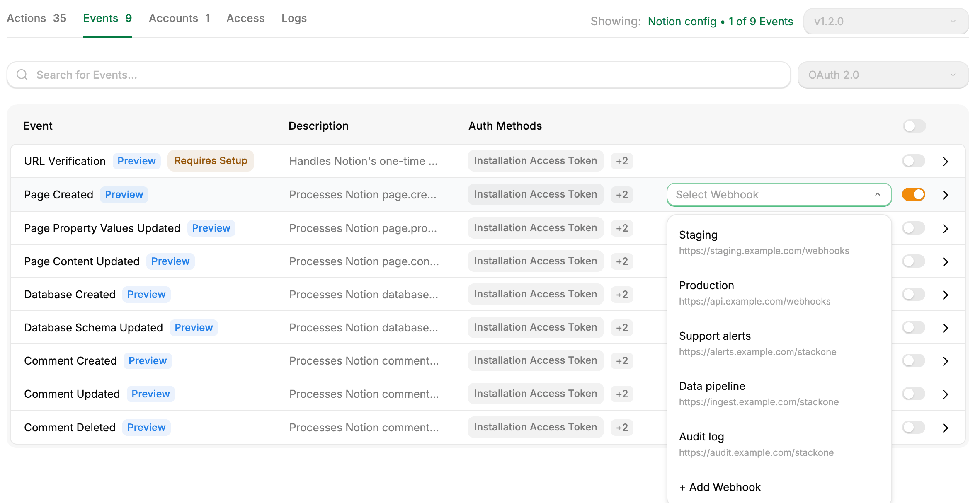The width and height of the screenshot is (980, 503).
Task: Select the Production webhook option
Action: point(779,293)
